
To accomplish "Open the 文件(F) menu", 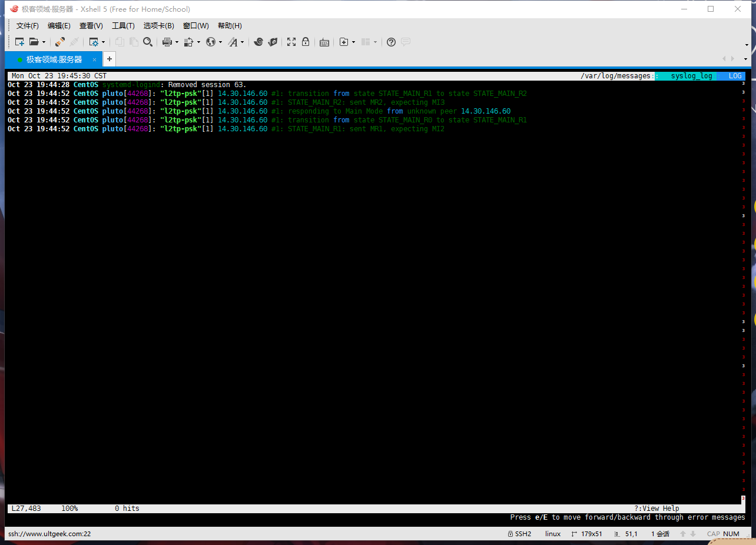I will point(28,26).
